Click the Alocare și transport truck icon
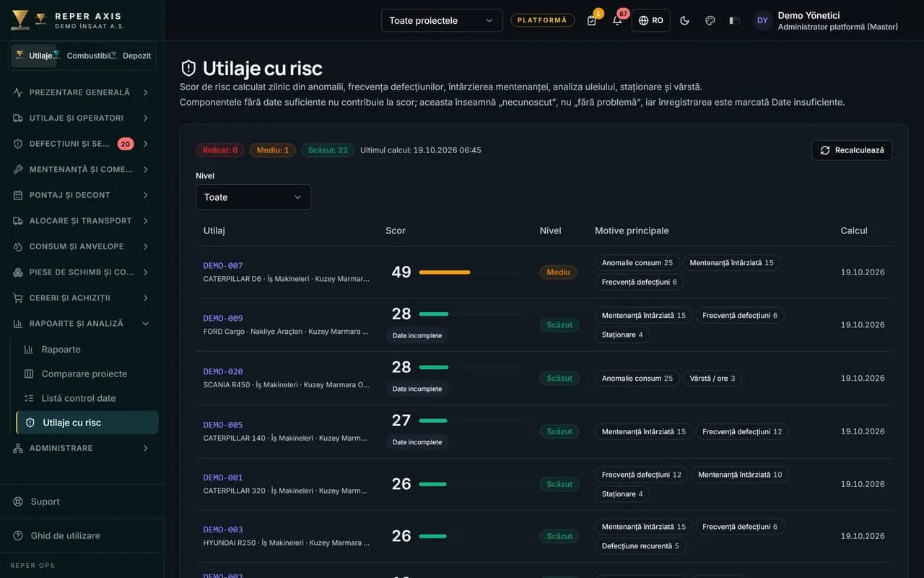 (x=18, y=220)
